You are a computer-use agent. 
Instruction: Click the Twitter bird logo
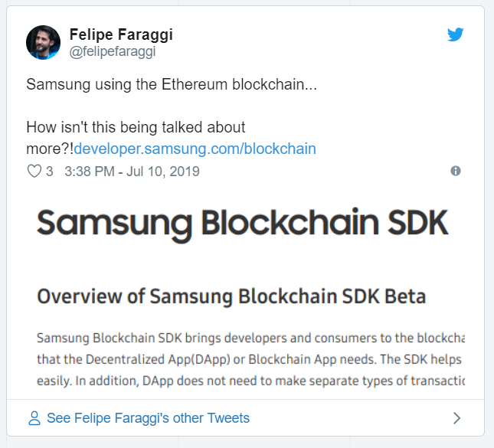455,34
